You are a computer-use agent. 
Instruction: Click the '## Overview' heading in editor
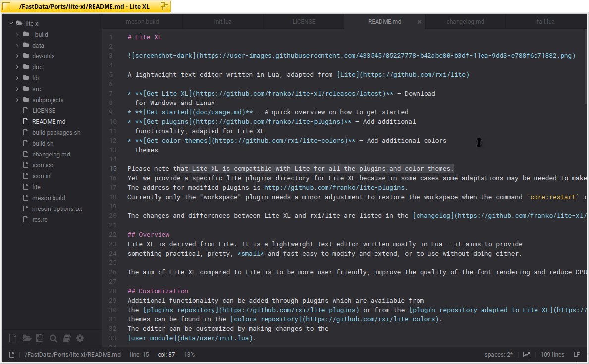pyautogui.click(x=149, y=234)
